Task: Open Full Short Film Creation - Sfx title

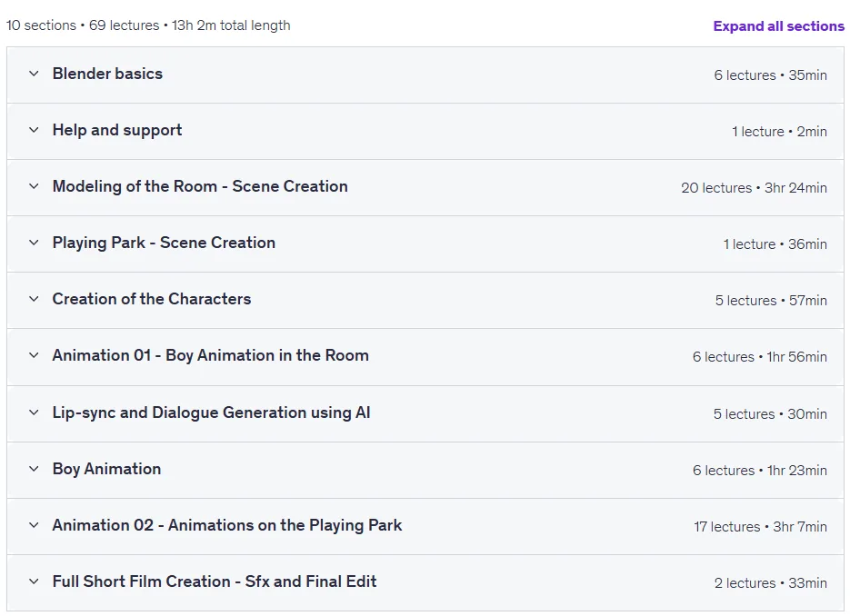Action: pos(215,581)
